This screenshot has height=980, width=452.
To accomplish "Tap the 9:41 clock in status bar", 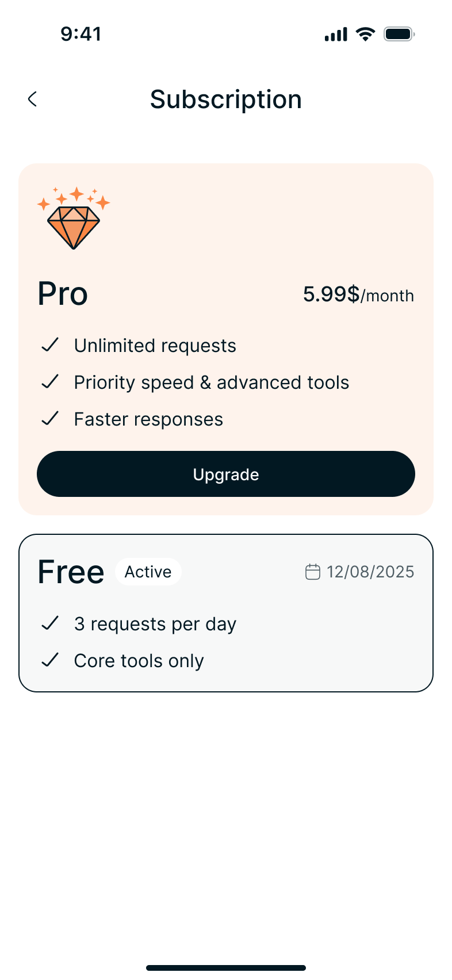I will (81, 34).
